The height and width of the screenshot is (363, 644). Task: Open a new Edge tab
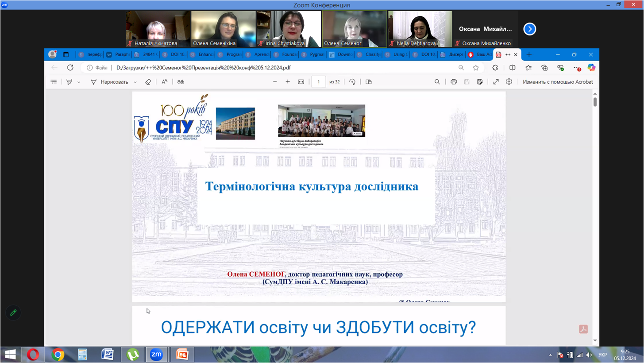[528, 54]
